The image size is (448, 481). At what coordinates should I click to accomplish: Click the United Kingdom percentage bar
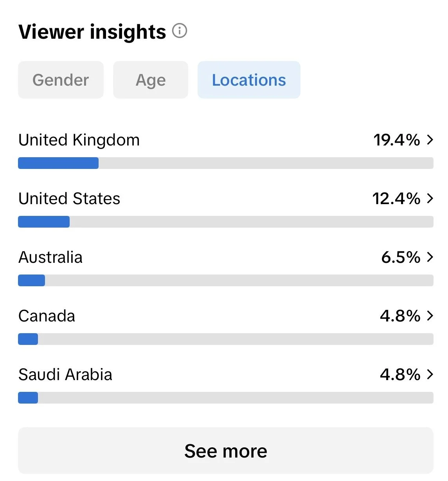pos(226,163)
